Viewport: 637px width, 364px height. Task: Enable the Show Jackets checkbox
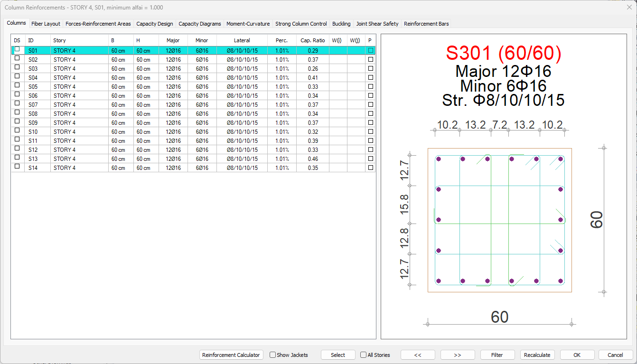[273, 355]
